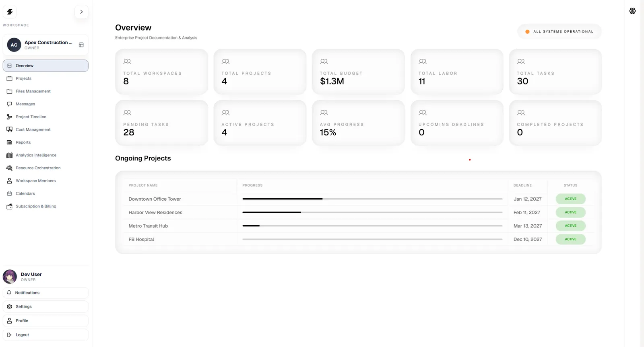Screen dimensions: 644x347
Task: Click the Active Projects card value 4
Action: click(x=224, y=132)
